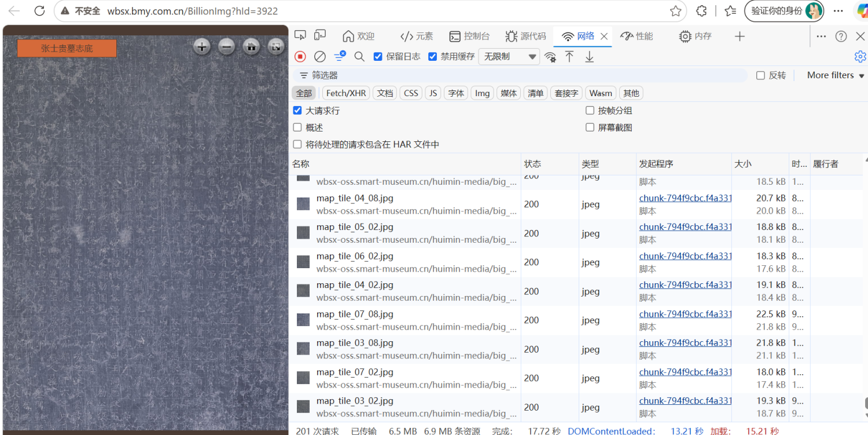Open browser extensions menu
The image size is (868, 435).
[x=701, y=11]
